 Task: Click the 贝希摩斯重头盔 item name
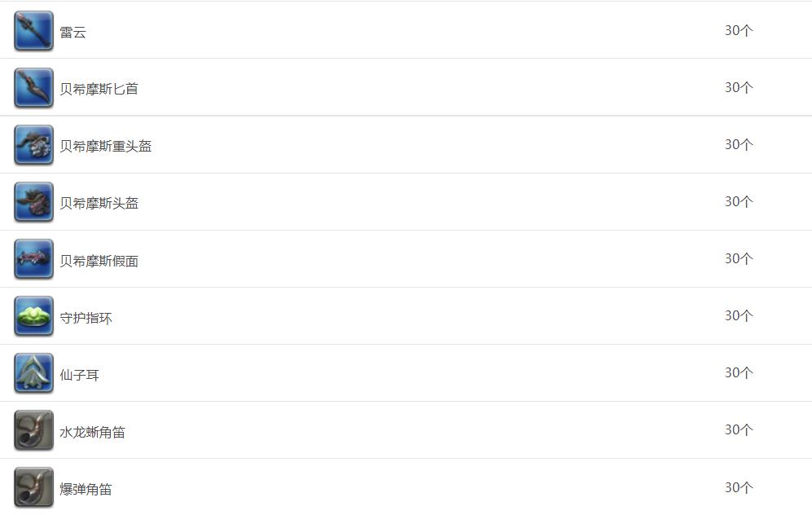(x=106, y=146)
